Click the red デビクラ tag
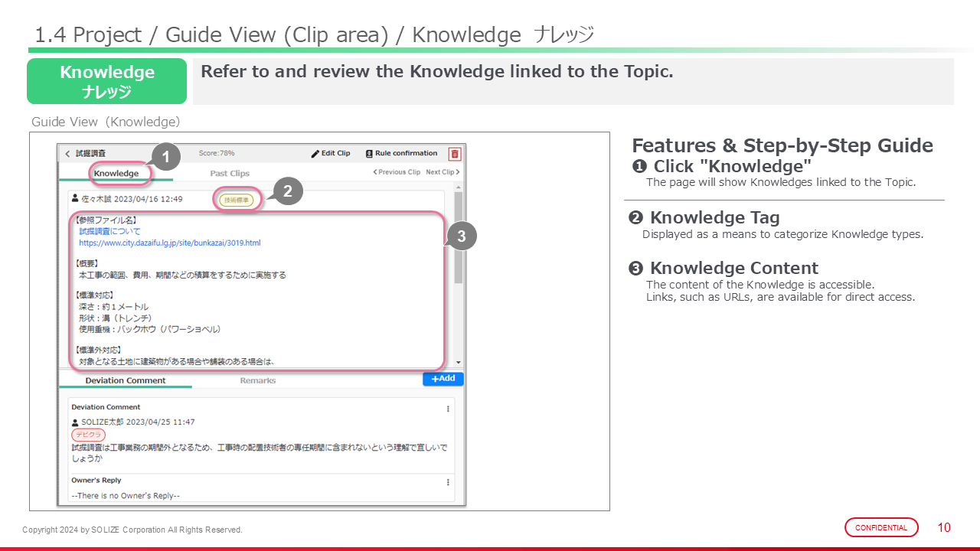The image size is (980, 551). coord(88,435)
